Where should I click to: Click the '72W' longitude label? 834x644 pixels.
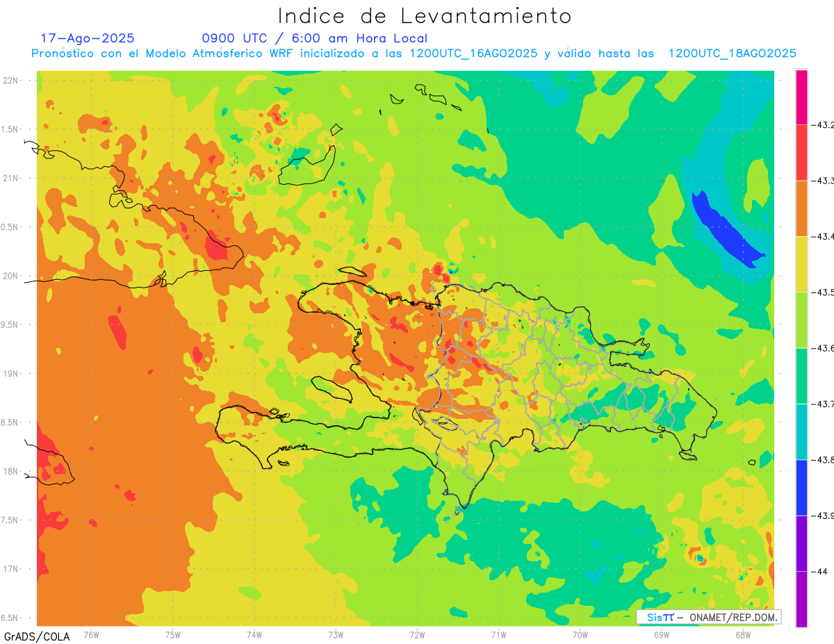point(417,635)
